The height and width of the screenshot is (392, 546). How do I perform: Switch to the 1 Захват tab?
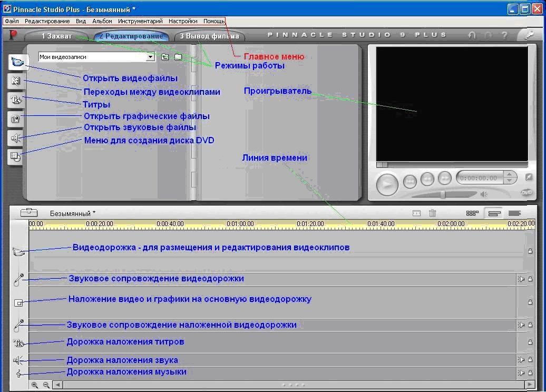(56, 36)
